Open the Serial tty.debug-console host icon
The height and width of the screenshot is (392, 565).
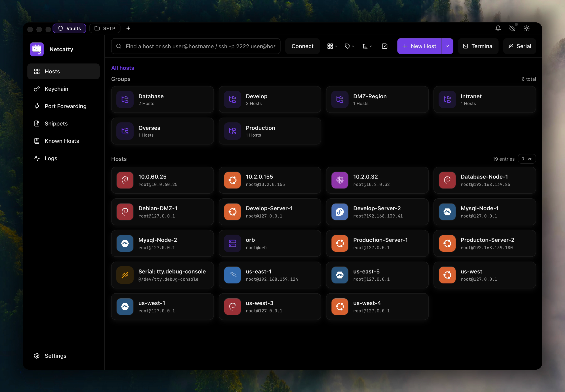125,275
